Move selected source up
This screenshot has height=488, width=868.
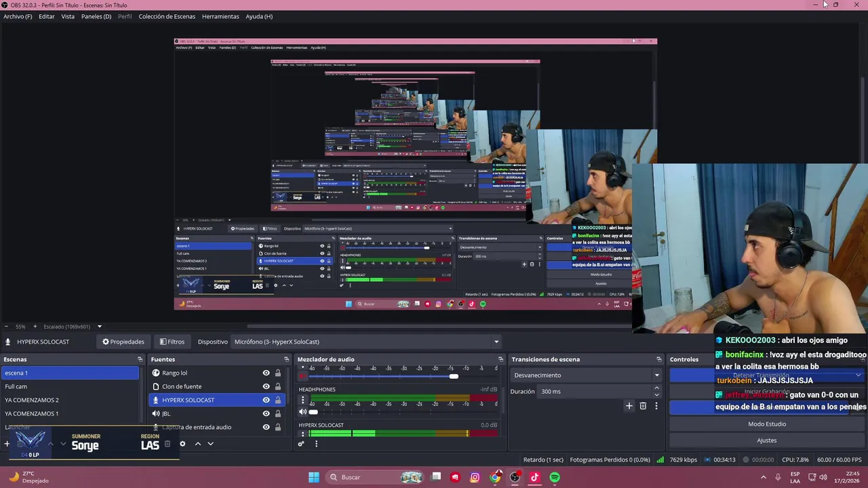coord(198,444)
